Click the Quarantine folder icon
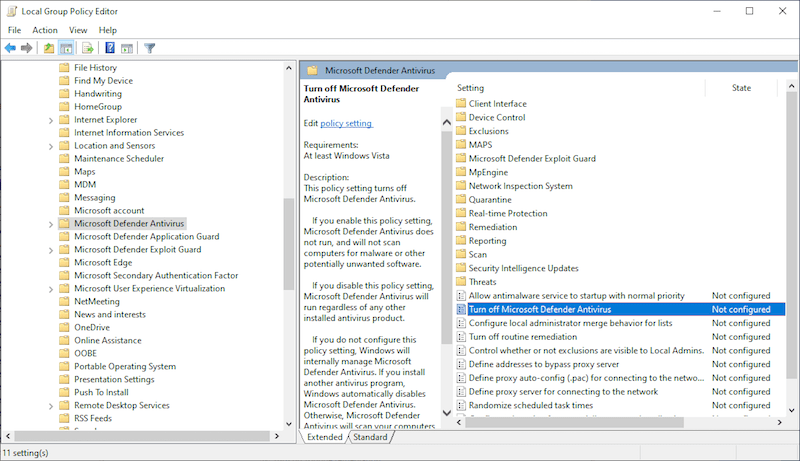 [x=461, y=199]
